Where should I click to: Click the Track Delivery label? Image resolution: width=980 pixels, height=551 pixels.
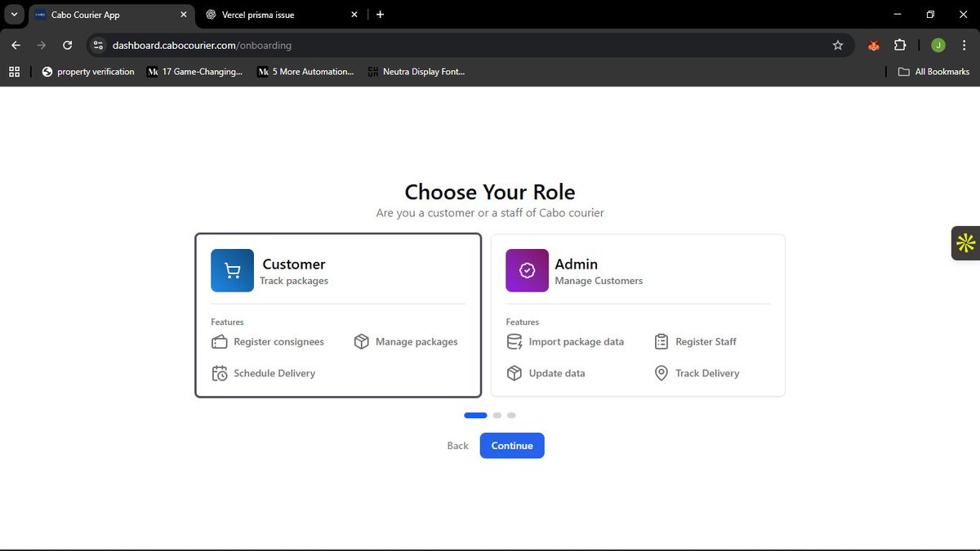pos(707,373)
